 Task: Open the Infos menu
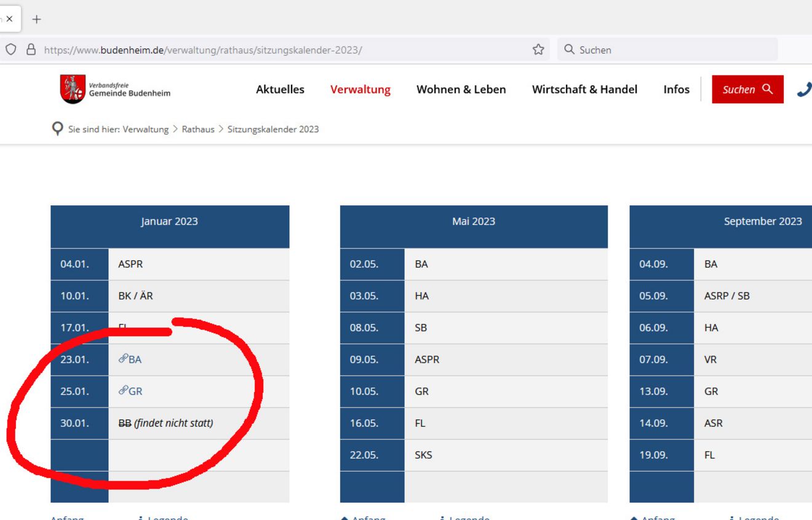click(x=676, y=90)
